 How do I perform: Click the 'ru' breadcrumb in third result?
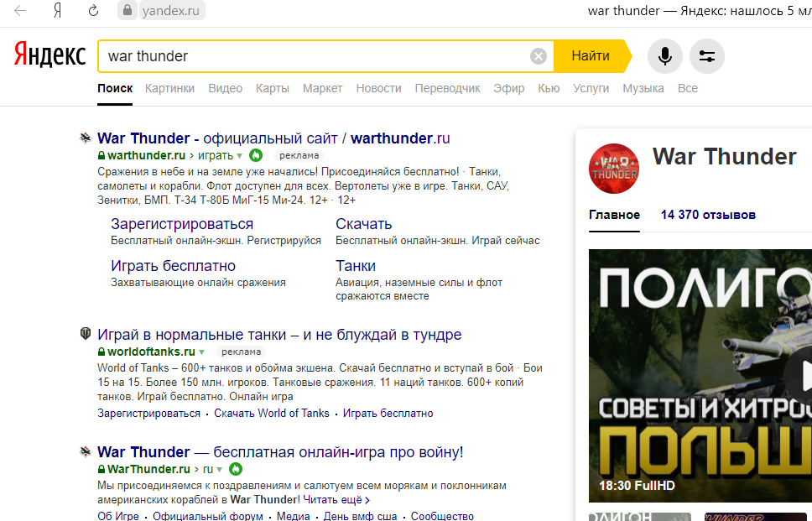pyautogui.click(x=208, y=469)
